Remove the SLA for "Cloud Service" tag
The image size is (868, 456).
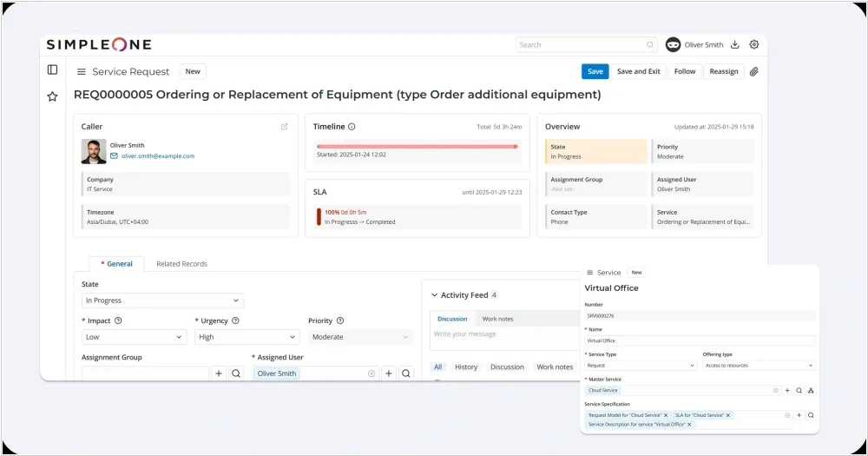(x=729, y=415)
